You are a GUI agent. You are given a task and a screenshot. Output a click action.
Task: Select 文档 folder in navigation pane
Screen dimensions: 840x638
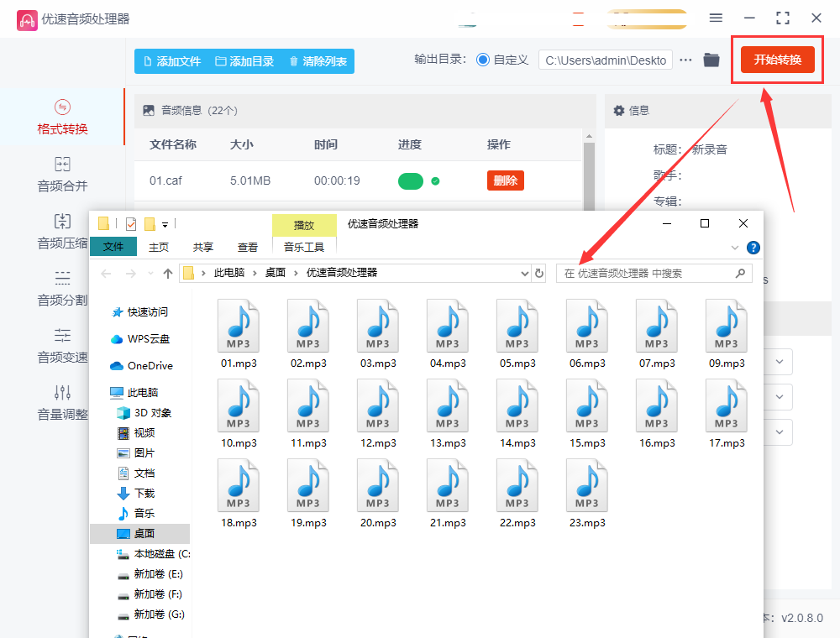tap(136, 473)
